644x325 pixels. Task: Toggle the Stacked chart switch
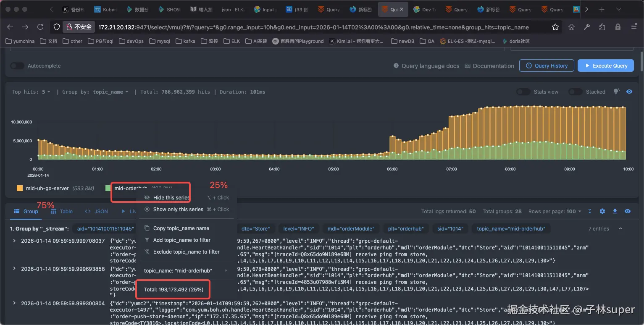pyautogui.click(x=575, y=92)
